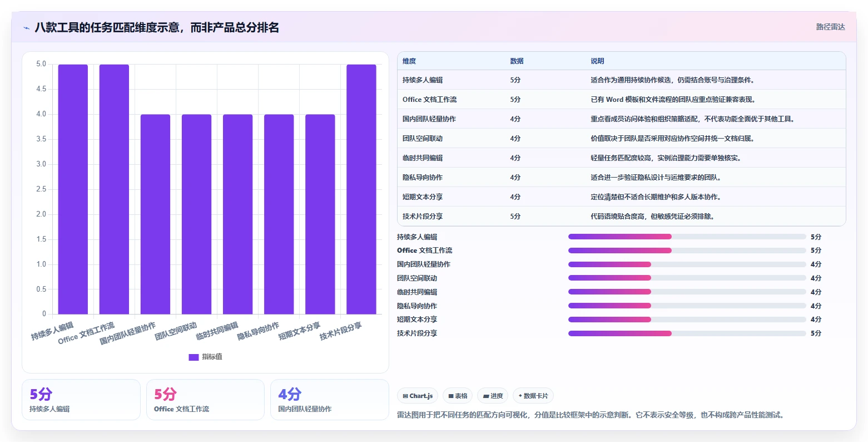Screen dimensions: 868x442
Task: Click the 数据 table column header
Action: coord(517,61)
